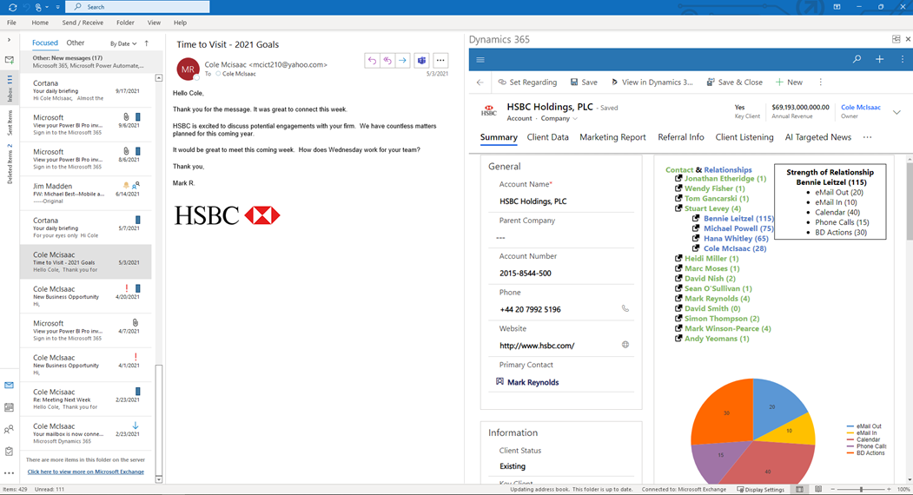The height and width of the screenshot is (495, 913).
Task: Switch to the AI Targeted News tab
Action: click(x=818, y=137)
